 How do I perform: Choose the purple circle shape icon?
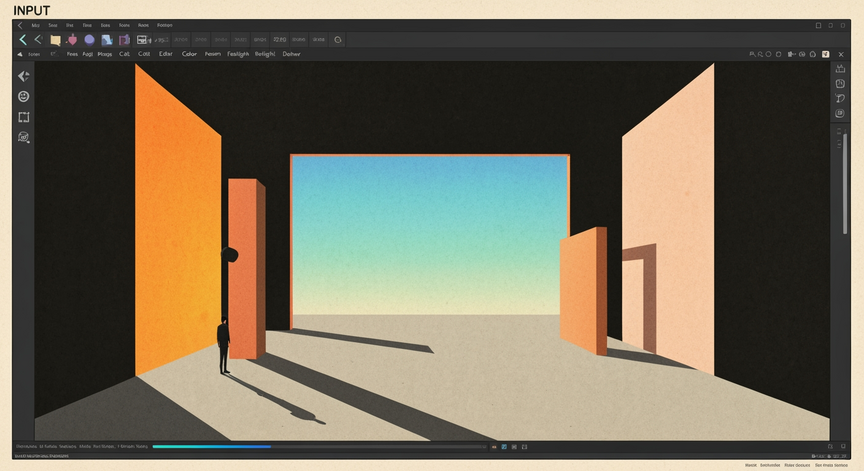[x=89, y=40]
